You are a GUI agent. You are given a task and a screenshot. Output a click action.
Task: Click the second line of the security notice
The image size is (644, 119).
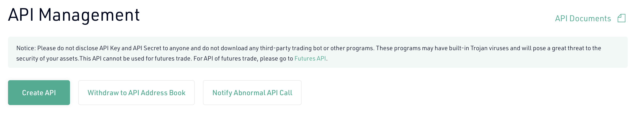pos(172,58)
